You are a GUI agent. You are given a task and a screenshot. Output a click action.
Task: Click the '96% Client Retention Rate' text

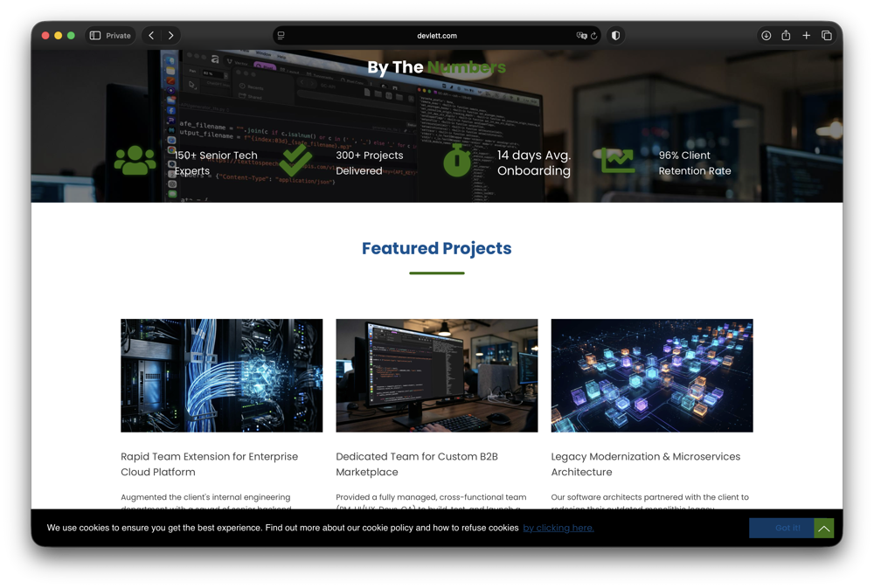click(695, 163)
